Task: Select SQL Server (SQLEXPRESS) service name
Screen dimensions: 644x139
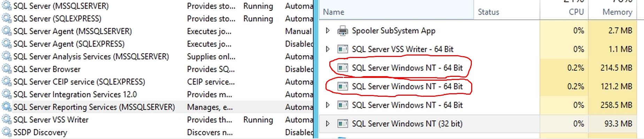Action: (58, 19)
